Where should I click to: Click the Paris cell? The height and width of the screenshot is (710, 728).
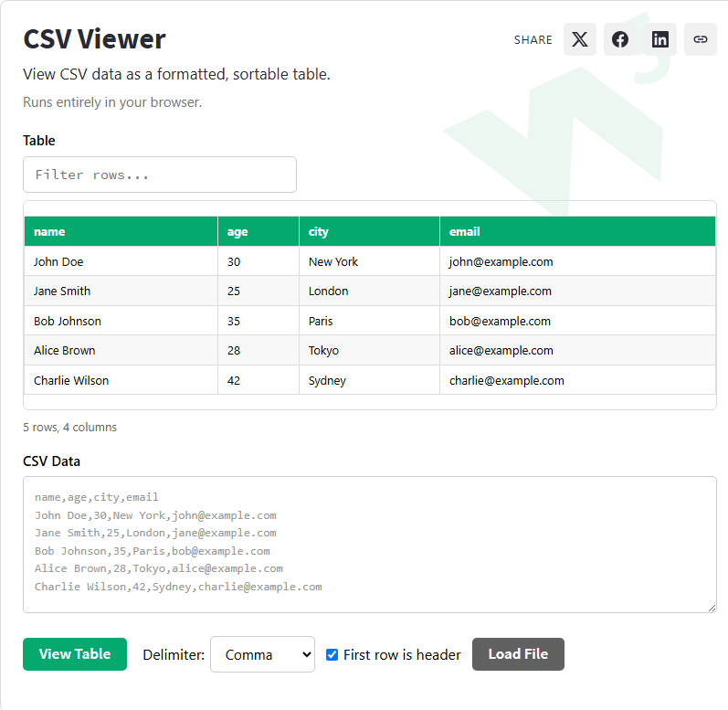point(370,321)
